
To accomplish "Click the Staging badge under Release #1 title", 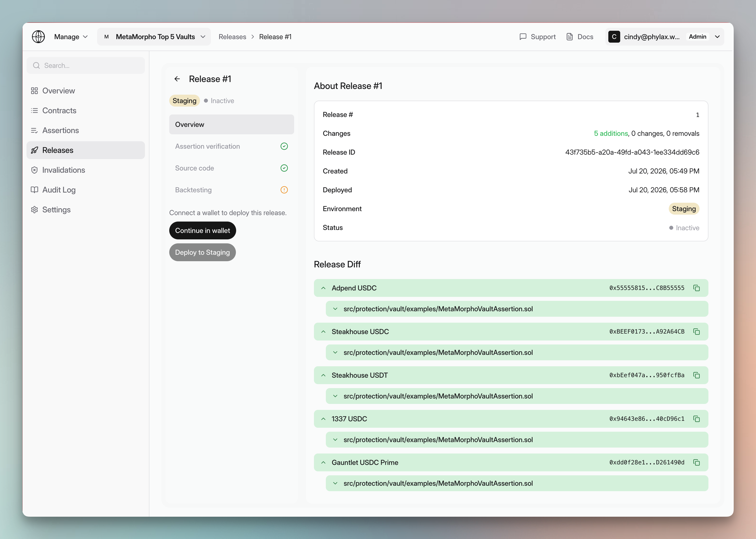I will pyautogui.click(x=184, y=101).
